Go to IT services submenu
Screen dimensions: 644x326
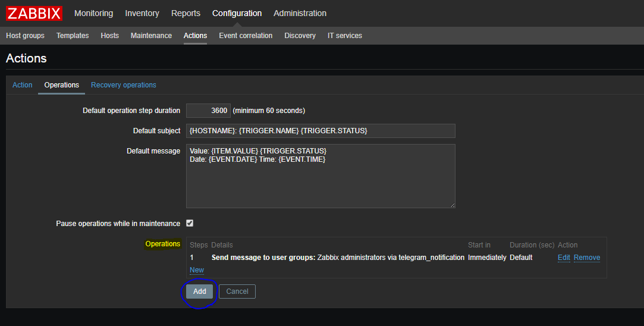pyautogui.click(x=344, y=36)
